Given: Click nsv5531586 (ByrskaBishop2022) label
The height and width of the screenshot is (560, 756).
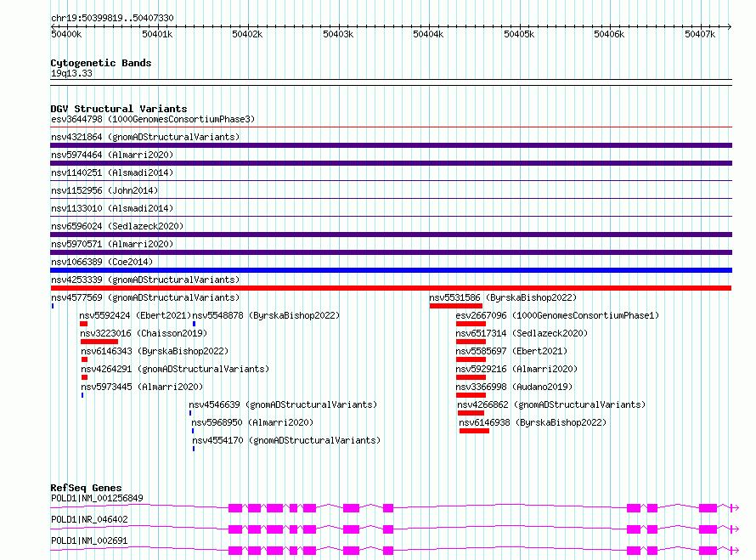Looking at the screenshot, I should (x=503, y=297).
